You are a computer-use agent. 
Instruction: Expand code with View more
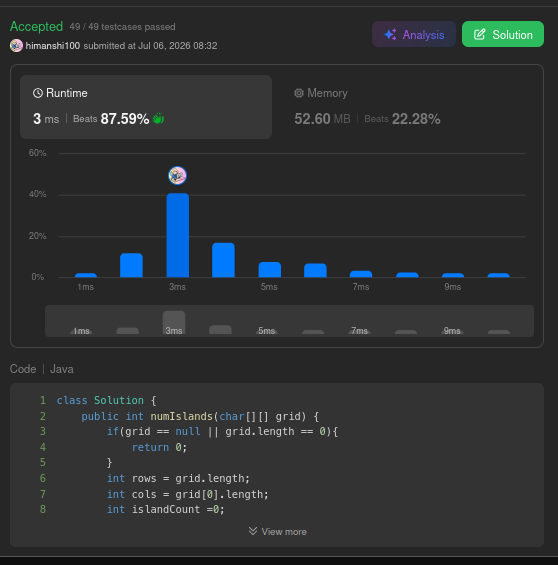277,531
